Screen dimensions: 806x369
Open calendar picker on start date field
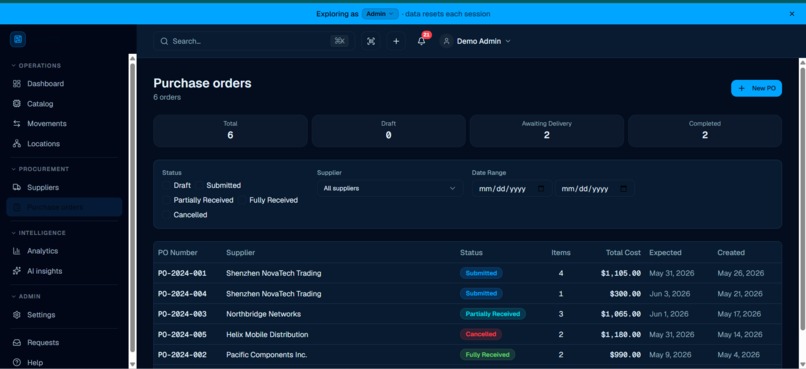(x=541, y=189)
